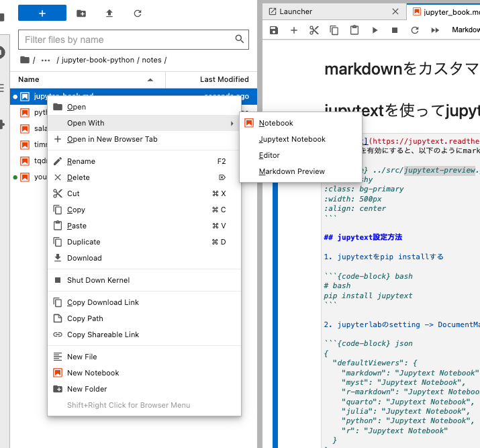Viewport: 480px width, 448px height.
Task: Save the notebook with disk icon
Action: (274, 30)
